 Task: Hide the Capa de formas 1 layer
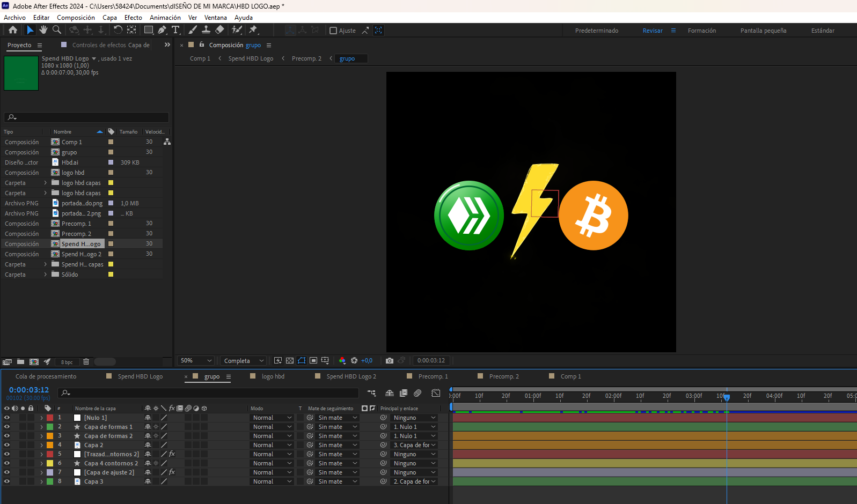(7, 427)
